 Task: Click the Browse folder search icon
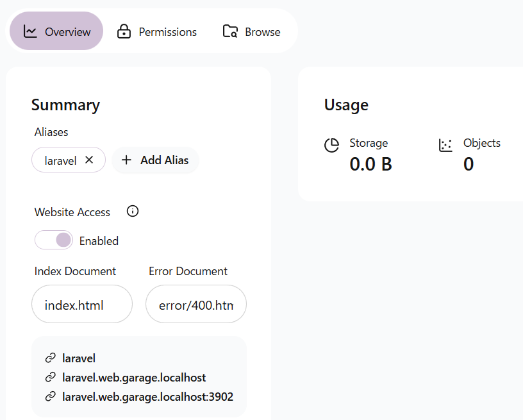pyautogui.click(x=230, y=31)
